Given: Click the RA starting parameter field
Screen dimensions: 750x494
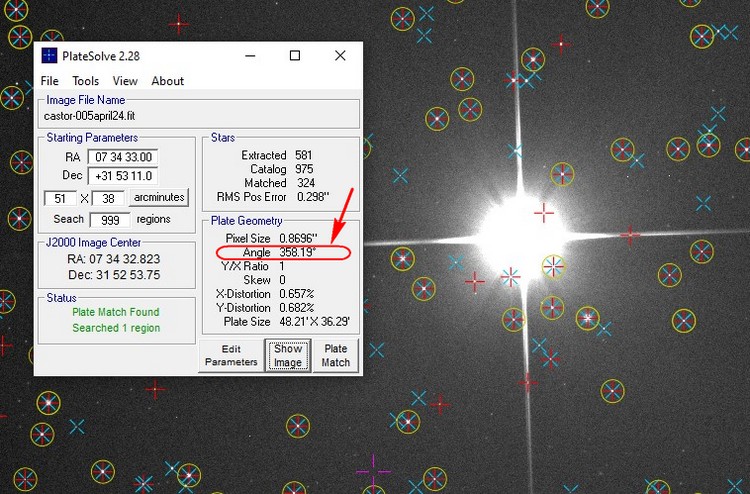Looking at the screenshot, I should coord(122,157).
